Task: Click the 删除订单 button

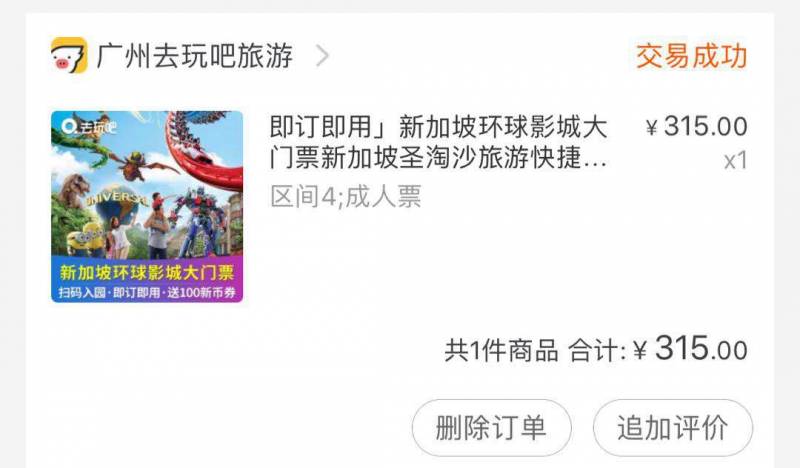Action: click(x=491, y=428)
